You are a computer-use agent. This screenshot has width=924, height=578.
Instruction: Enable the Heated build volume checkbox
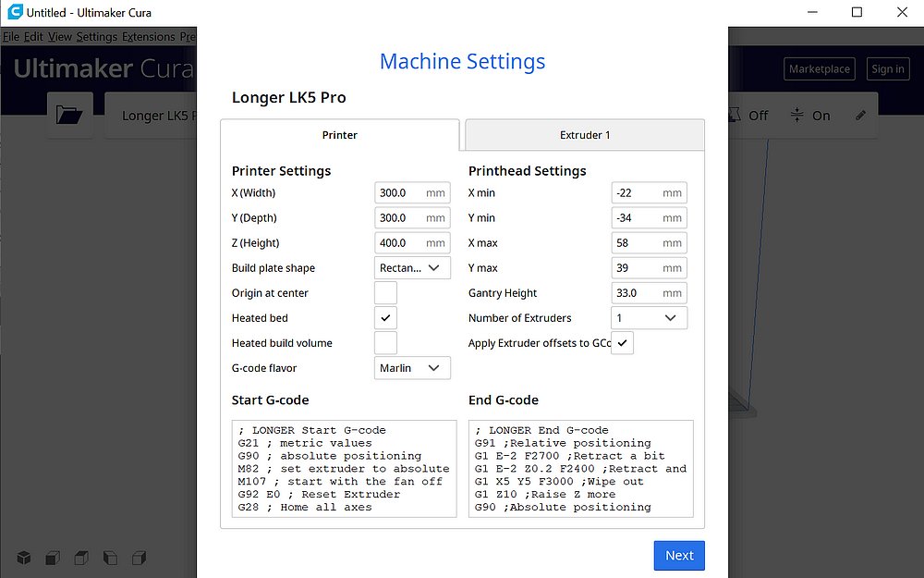[x=385, y=343]
